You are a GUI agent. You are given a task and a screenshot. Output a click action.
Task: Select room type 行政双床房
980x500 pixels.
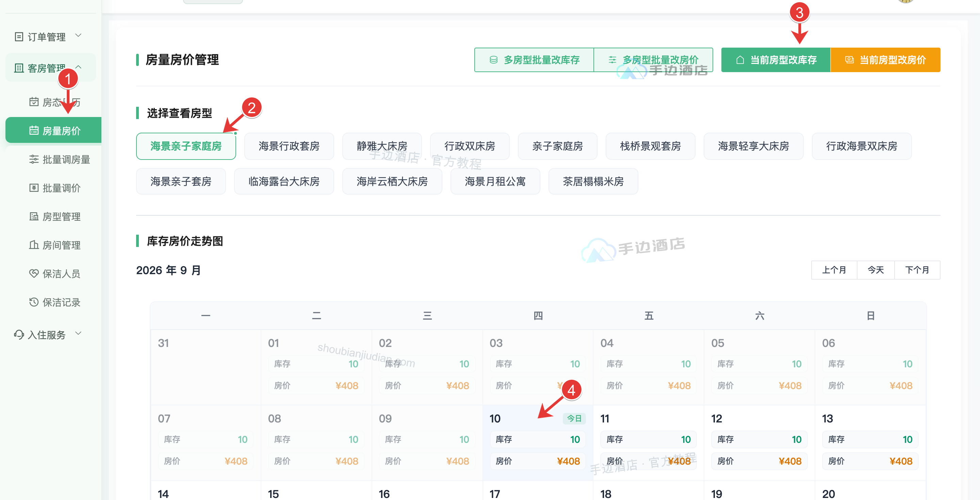[x=470, y=146]
